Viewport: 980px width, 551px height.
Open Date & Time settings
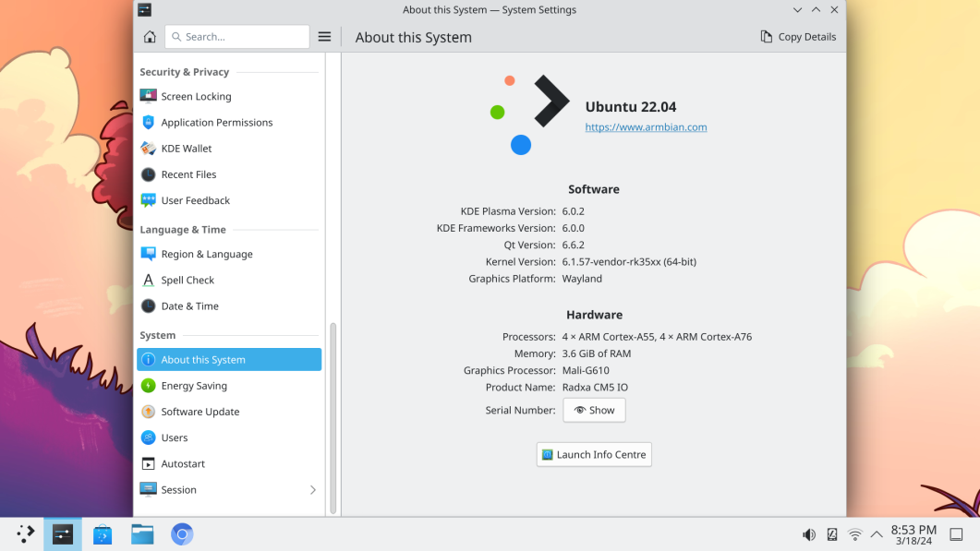[x=229, y=306]
